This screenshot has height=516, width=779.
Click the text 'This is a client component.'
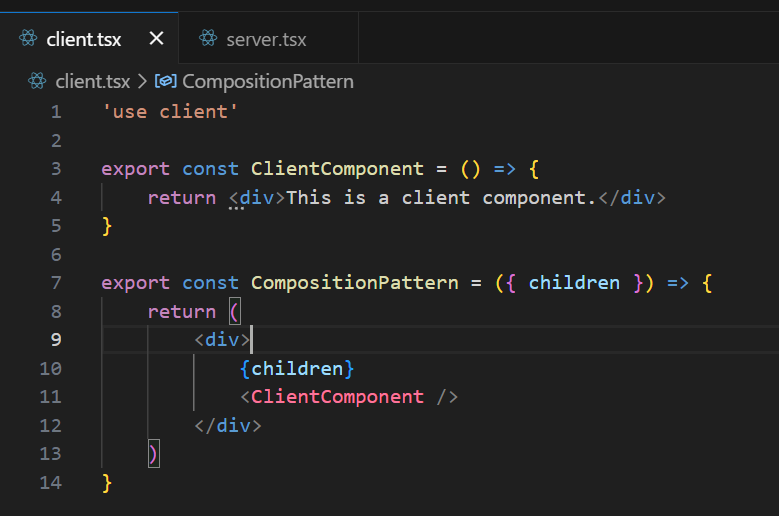point(441,198)
